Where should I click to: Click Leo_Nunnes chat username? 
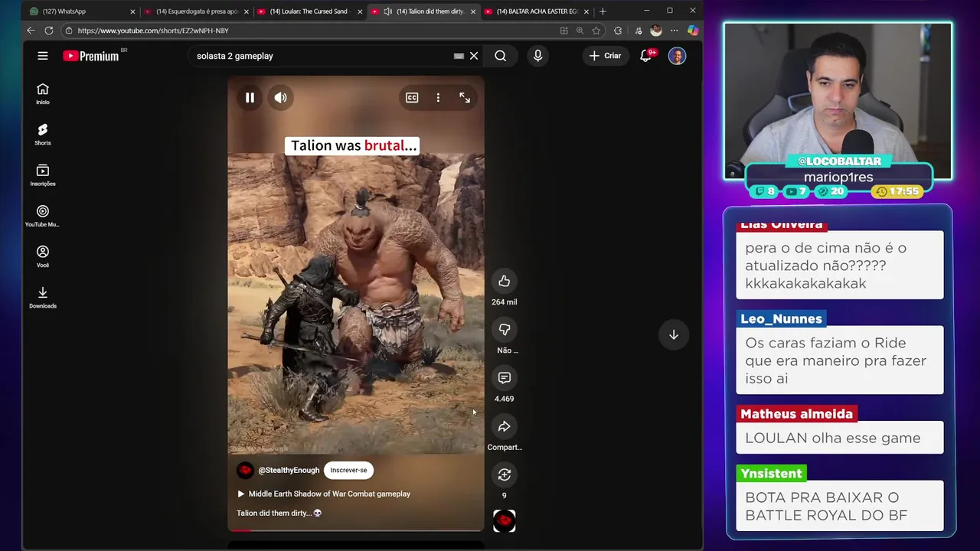(781, 318)
